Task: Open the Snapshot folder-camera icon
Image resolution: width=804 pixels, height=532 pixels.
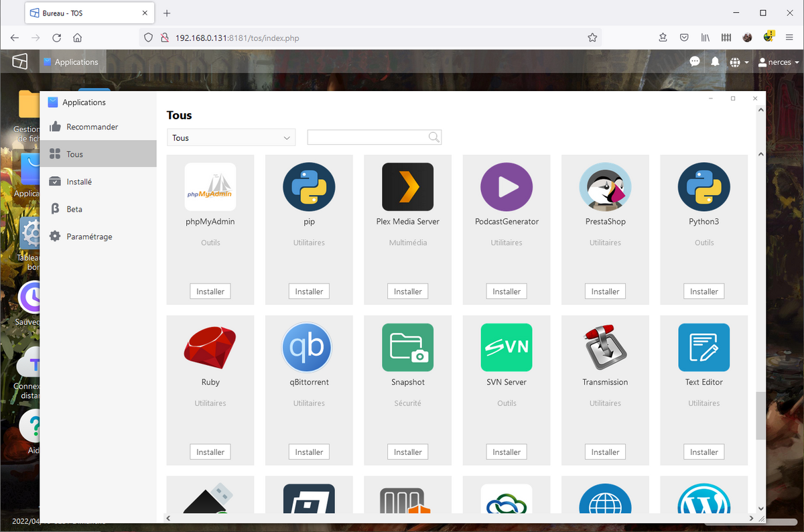Action: click(x=408, y=348)
